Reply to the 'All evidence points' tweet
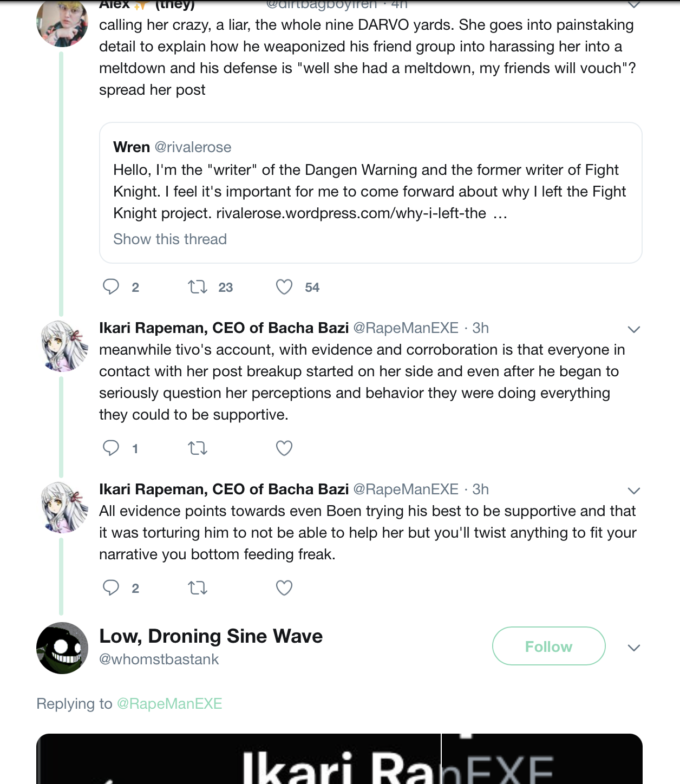 111,587
